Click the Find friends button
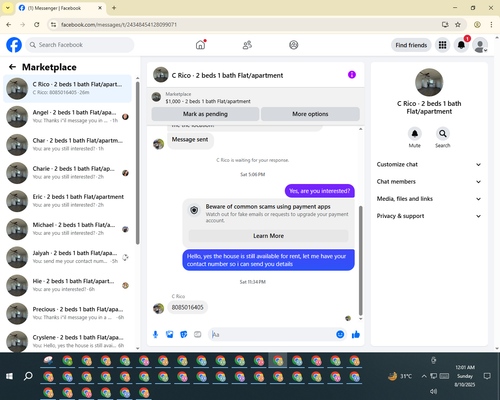This screenshot has width=500, height=400. click(x=411, y=45)
